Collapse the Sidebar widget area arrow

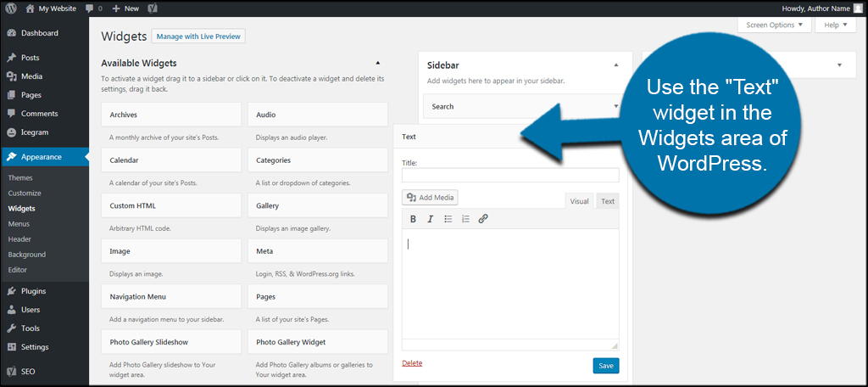tap(616, 65)
